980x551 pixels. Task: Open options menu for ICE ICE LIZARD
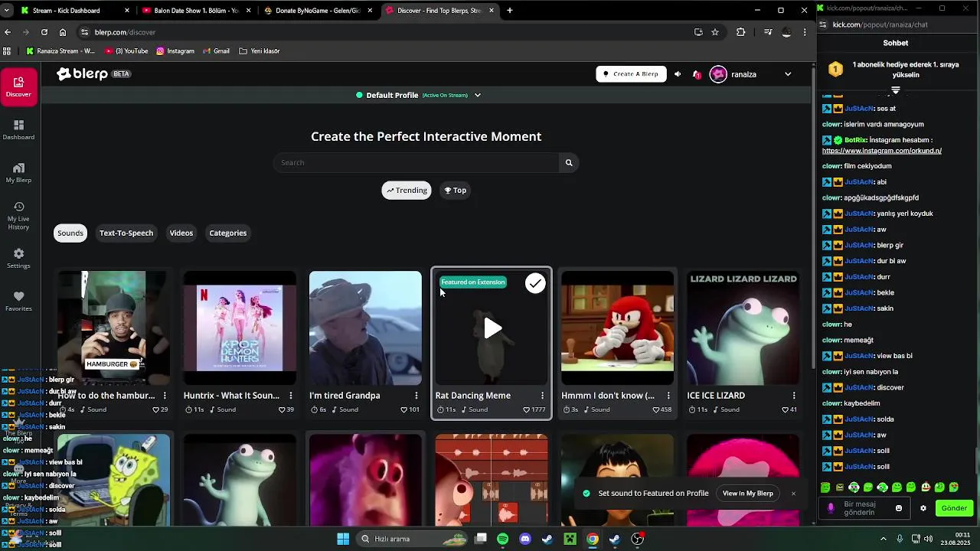pyautogui.click(x=794, y=396)
